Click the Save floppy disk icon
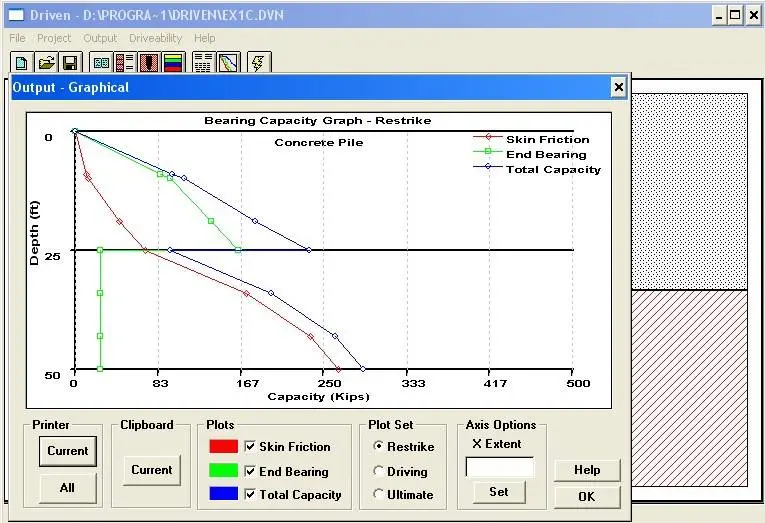765x523 pixels. click(x=70, y=62)
